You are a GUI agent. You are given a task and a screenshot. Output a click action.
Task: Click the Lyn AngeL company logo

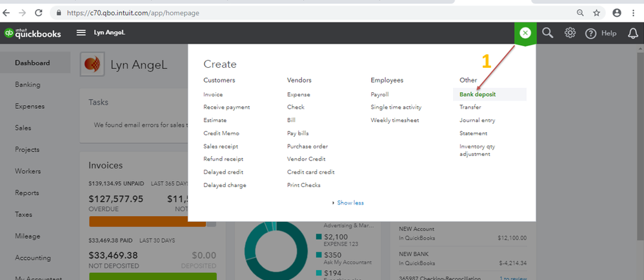[92, 64]
